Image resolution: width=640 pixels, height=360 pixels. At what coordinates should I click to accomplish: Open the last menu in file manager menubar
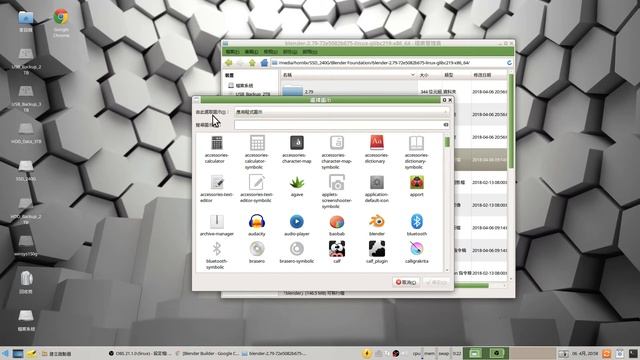pyautogui.click(x=309, y=52)
